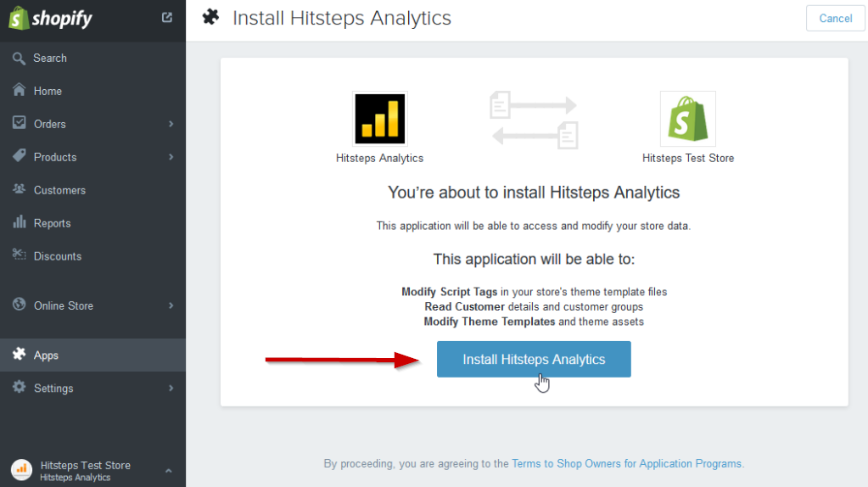The height and width of the screenshot is (487, 868).
Task: Expand the Orders submenu chevron
Action: (171, 124)
